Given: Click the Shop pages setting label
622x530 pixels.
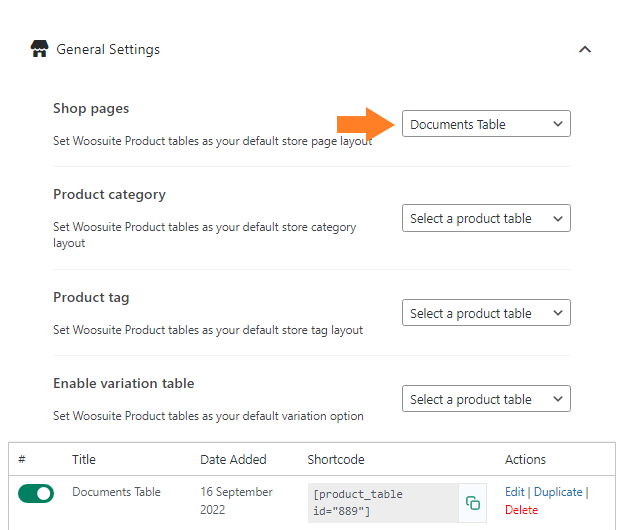Looking at the screenshot, I should (x=91, y=108).
